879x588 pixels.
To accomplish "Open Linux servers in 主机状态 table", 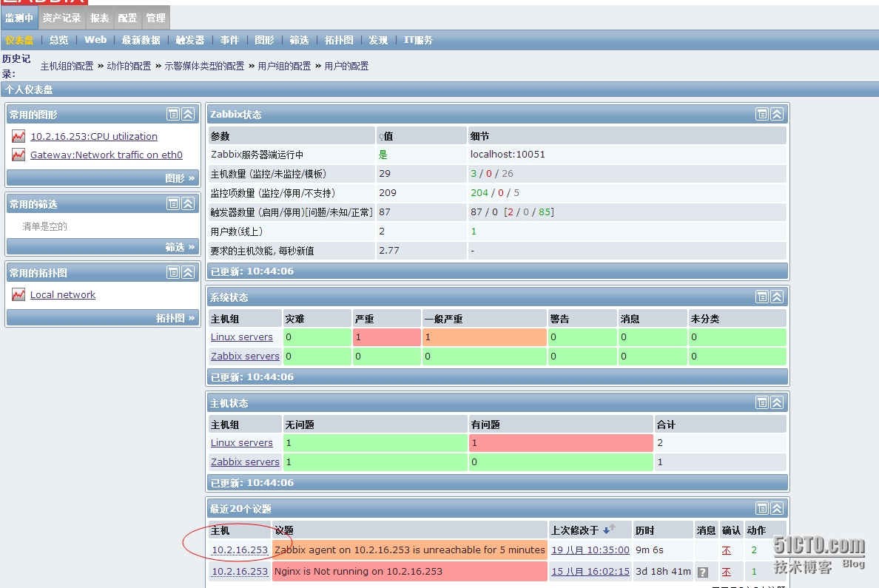I will tap(242, 443).
